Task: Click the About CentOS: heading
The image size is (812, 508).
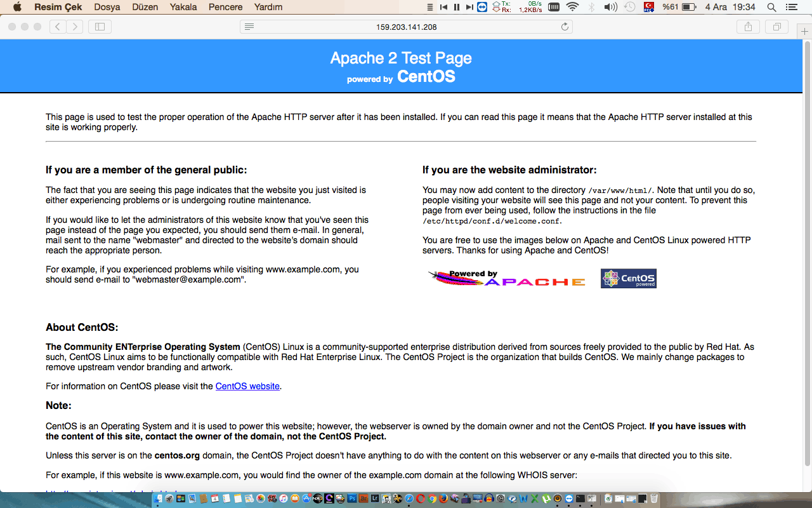Action: point(82,328)
